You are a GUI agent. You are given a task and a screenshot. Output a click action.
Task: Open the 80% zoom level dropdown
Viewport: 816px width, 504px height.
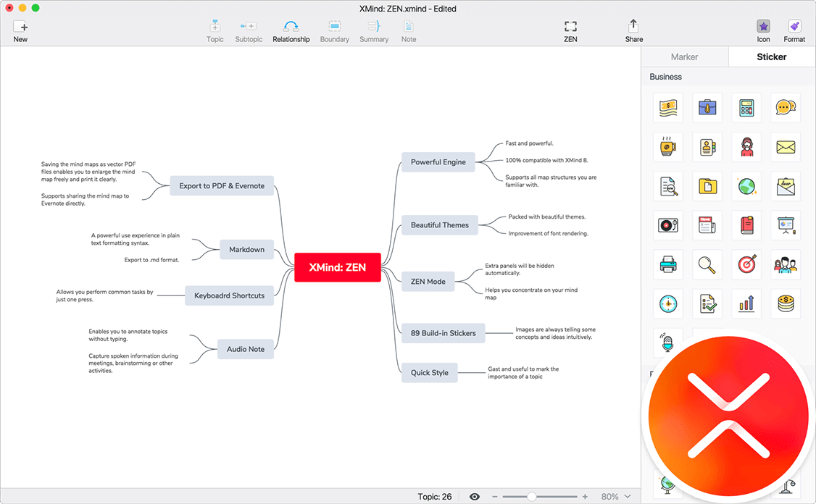(x=616, y=497)
